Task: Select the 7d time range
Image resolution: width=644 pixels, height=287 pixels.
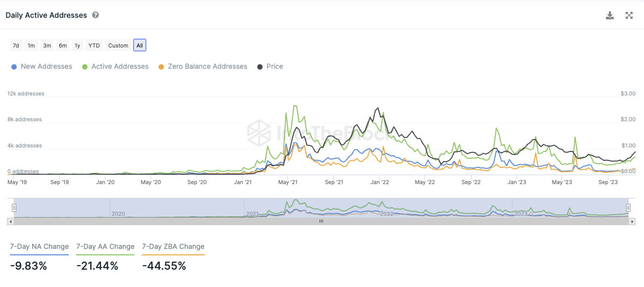Action: tap(16, 46)
